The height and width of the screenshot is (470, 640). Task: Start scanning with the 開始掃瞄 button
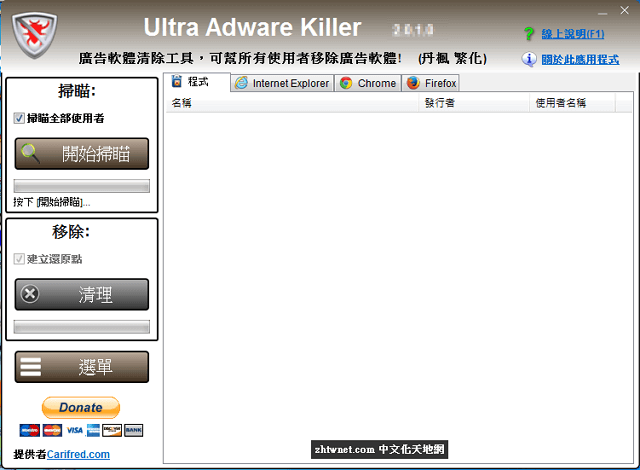click(82, 153)
